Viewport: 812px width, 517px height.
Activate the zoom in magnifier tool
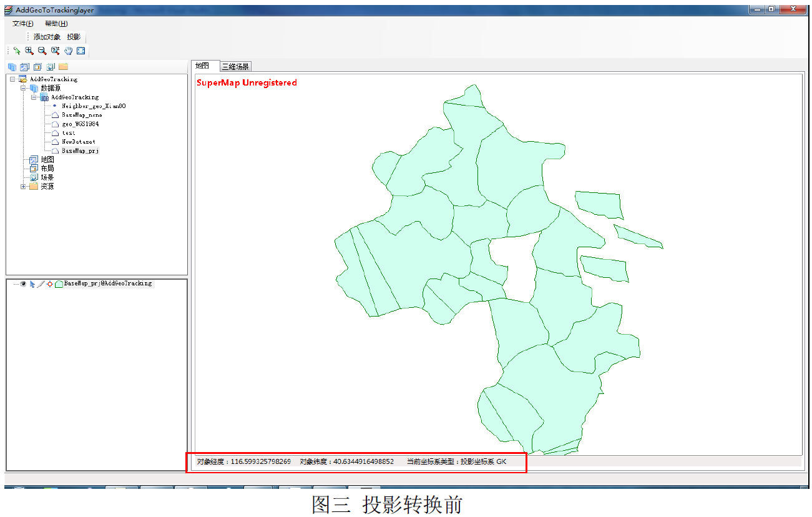29,51
